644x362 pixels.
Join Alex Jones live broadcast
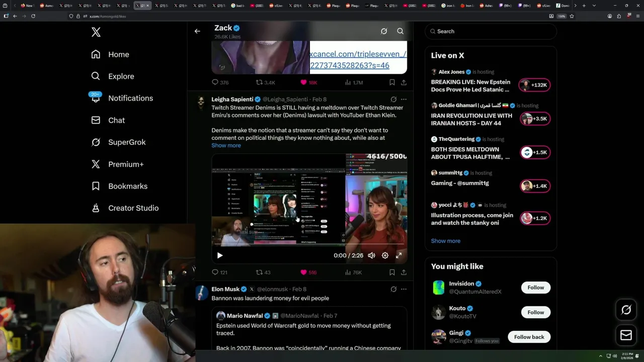[535, 85]
